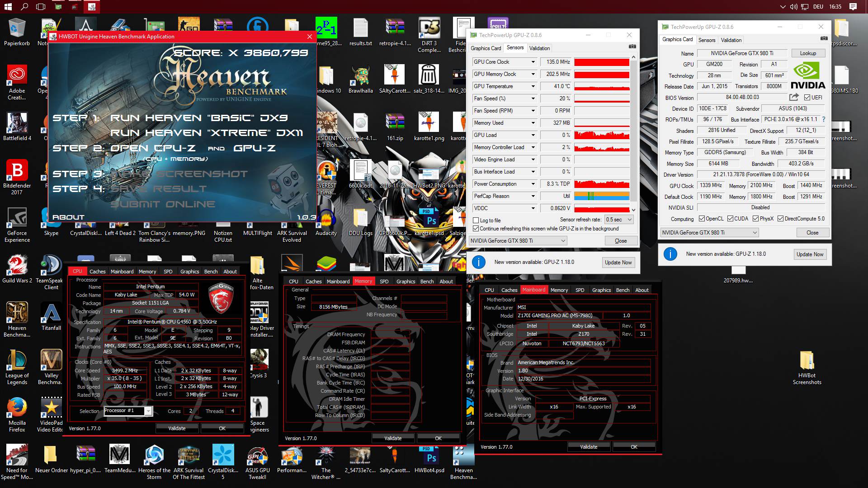Open Heaven Benchmark desktop shortcut at left

click(x=17, y=319)
